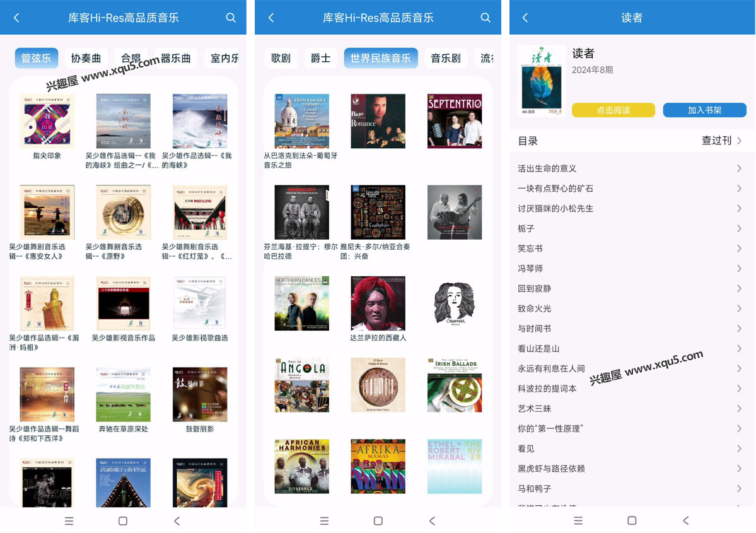Click the 《原野》 album title

click(x=113, y=251)
